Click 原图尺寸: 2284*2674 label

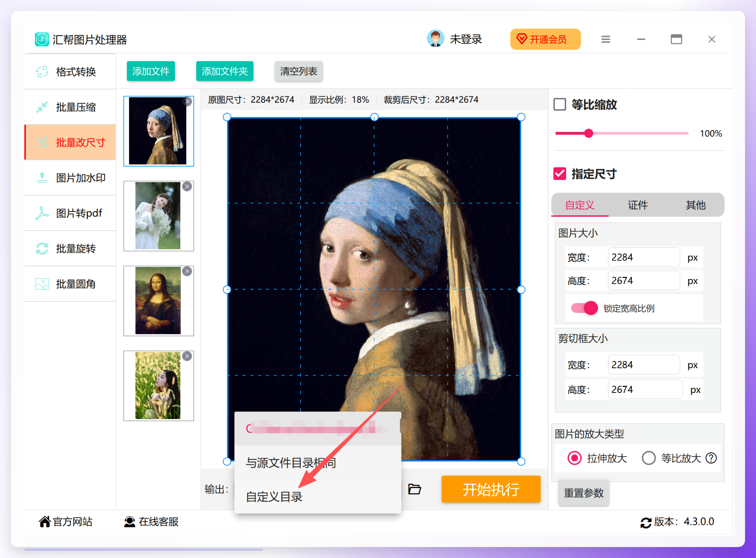(x=251, y=99)
